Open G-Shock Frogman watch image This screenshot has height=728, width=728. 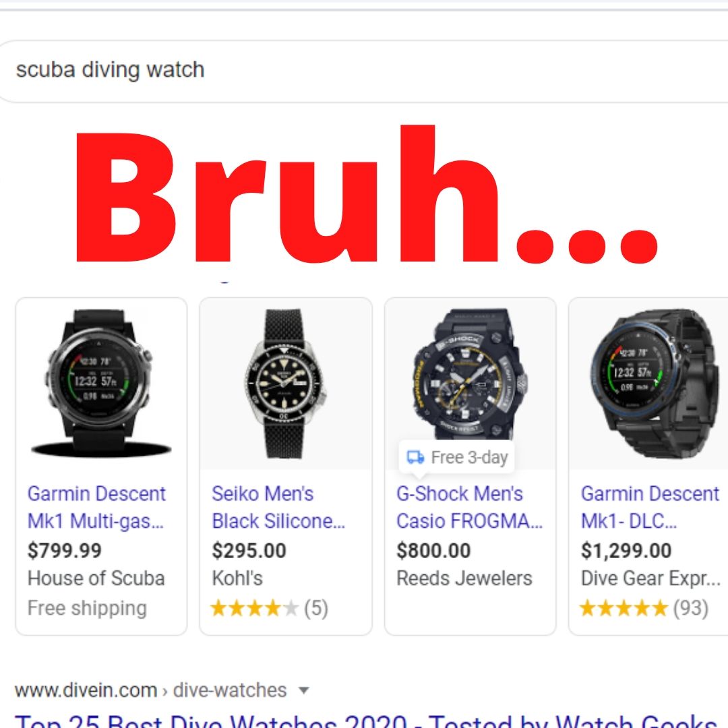[470, 373]
